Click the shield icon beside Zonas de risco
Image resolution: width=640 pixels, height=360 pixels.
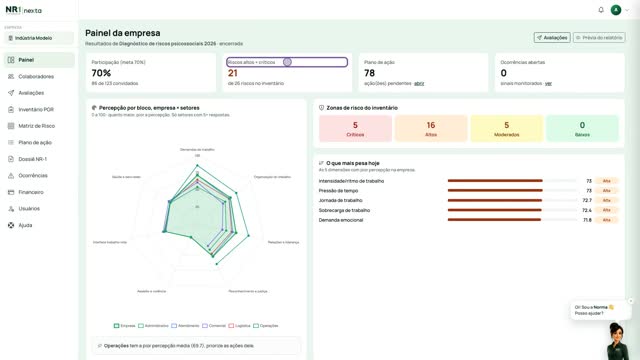tap(321, 108)
